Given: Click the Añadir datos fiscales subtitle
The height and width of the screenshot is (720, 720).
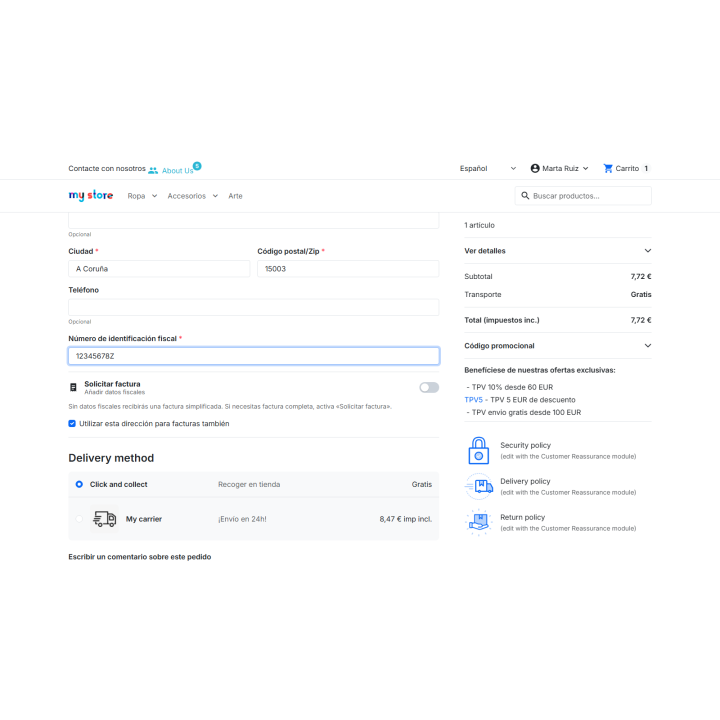Looking at the screenshot, I should click(x=114, y=392).
